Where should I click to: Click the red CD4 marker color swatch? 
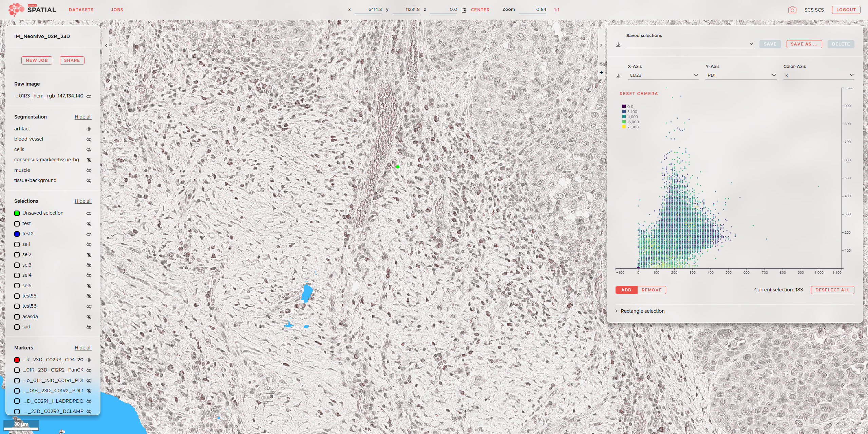click(17, 360)
